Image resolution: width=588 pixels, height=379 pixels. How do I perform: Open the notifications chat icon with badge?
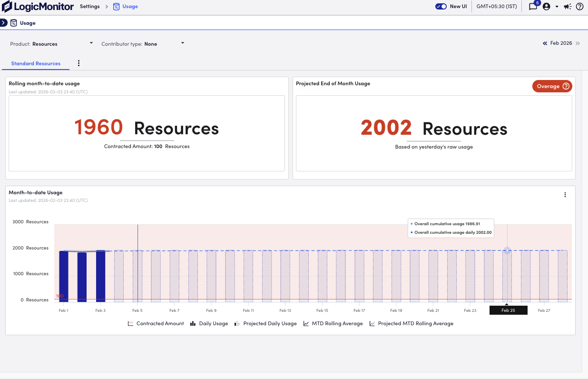tap(532, 7)
